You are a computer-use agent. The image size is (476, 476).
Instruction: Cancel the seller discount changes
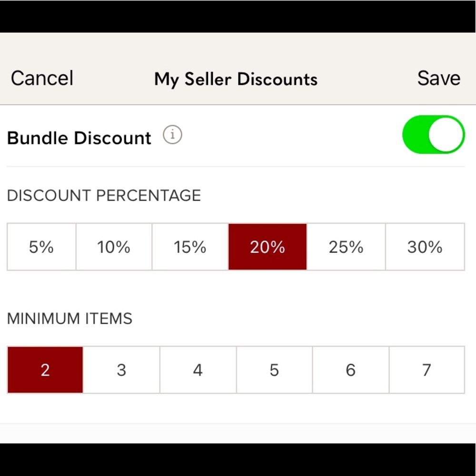pos(41,78)
